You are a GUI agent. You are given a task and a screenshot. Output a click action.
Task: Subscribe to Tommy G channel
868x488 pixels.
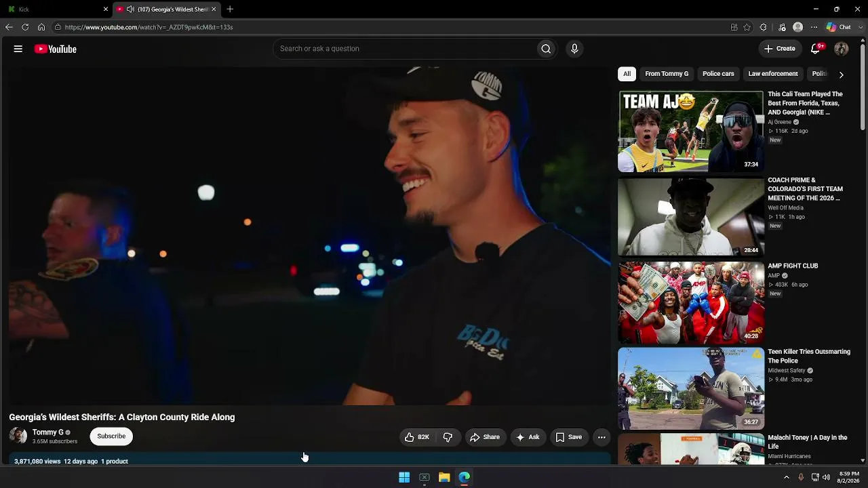[x=111, y=436]
